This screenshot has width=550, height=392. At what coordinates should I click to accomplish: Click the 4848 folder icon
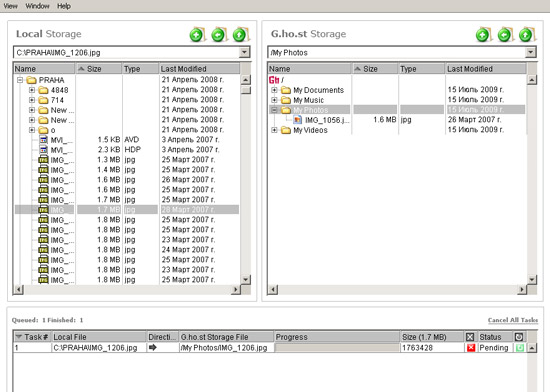43,90
